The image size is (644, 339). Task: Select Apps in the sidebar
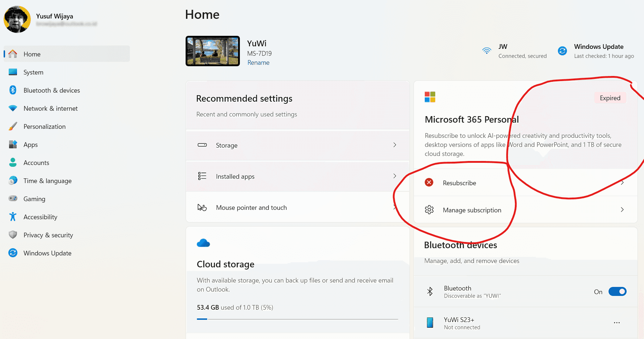click(x=67, y=144)
